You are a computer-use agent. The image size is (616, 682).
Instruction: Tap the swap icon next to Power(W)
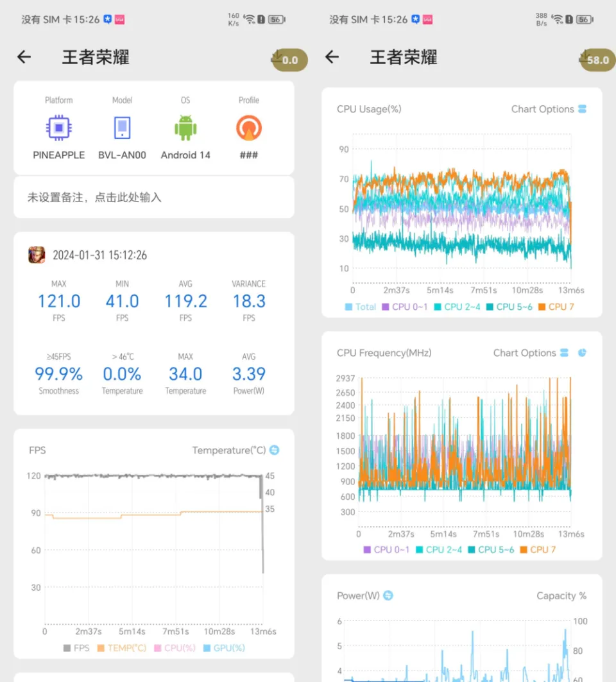click(x=388, y=595)
